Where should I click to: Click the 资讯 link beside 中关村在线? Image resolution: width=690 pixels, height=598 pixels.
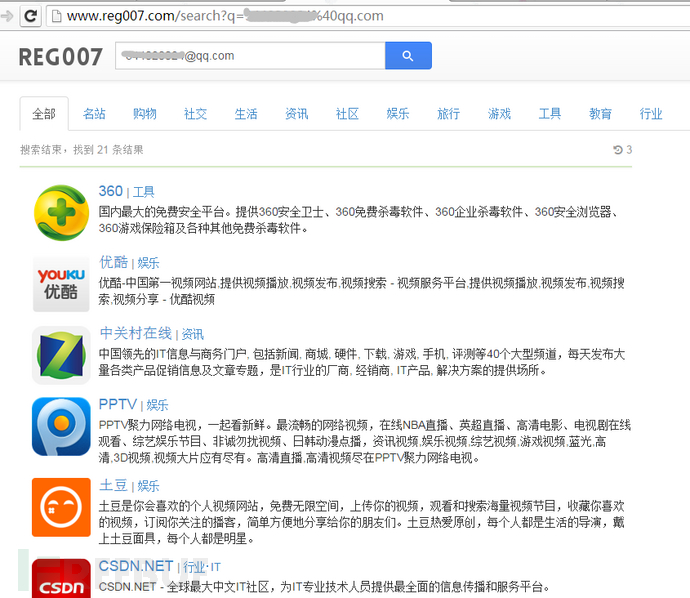tap(193, 334)
